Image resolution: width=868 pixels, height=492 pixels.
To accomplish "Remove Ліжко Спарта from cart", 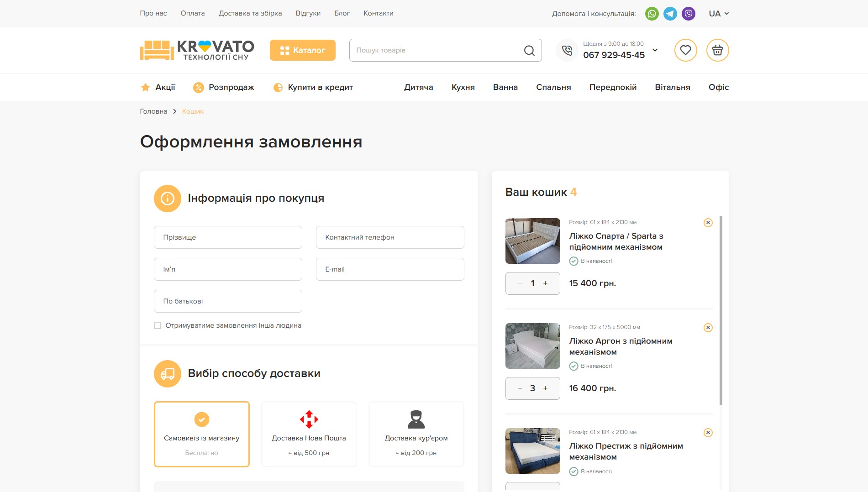I will point(708,223).
